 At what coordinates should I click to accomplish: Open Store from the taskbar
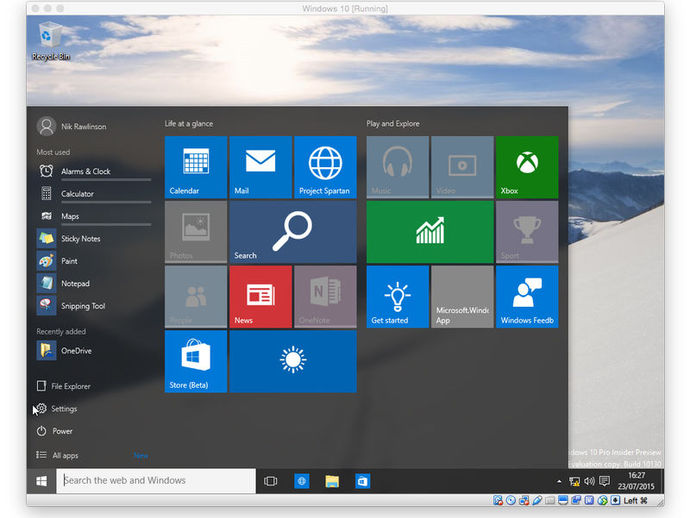(362, 481)
